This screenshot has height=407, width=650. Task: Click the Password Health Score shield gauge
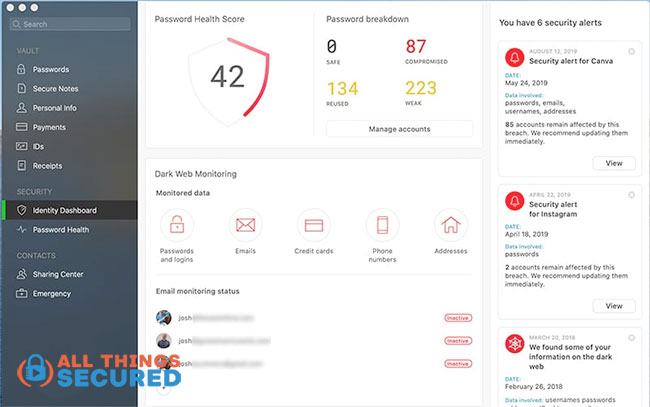coord(228,82)
